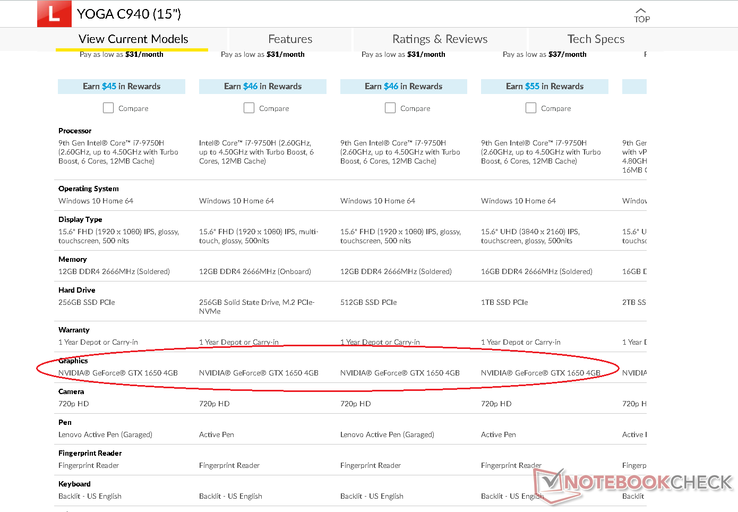This screenshot has width=738, height=512.
Task: Click the second model's Earn $46 Rewards banner
Action: click(263, 86)
